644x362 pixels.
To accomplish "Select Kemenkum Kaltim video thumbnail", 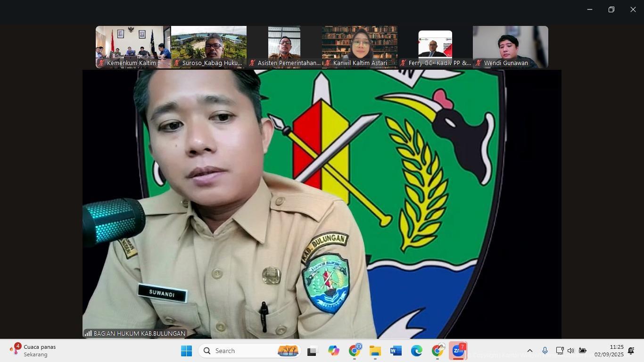I will [x=133, y=47].
